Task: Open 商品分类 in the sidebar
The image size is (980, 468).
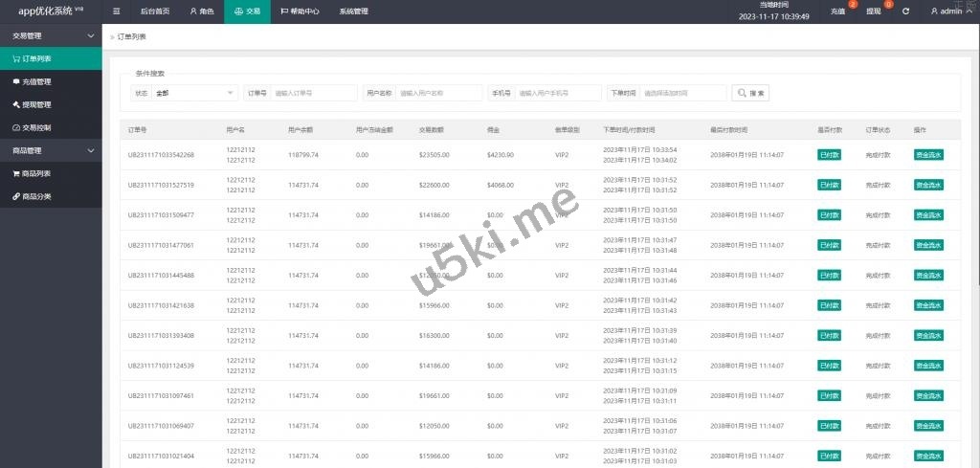Action: tap(36, 196)
